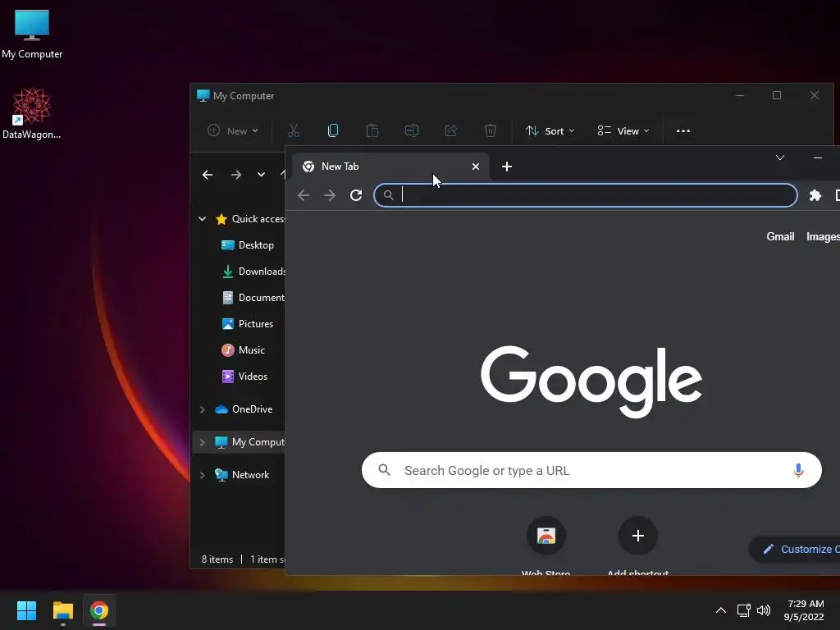Viewport: 840px width, 630px height.
Task: Focus the Chrome address bar
Action: point(585,195)
